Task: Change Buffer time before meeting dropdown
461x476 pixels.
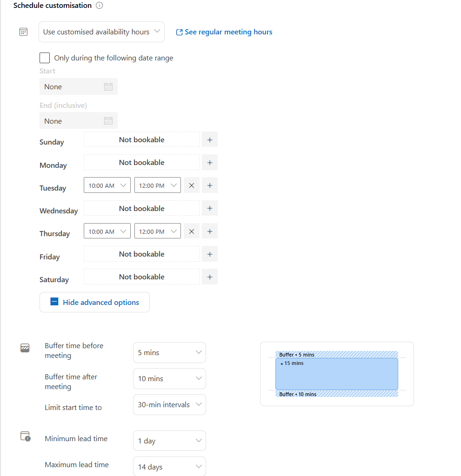Action: pos(169,353)
